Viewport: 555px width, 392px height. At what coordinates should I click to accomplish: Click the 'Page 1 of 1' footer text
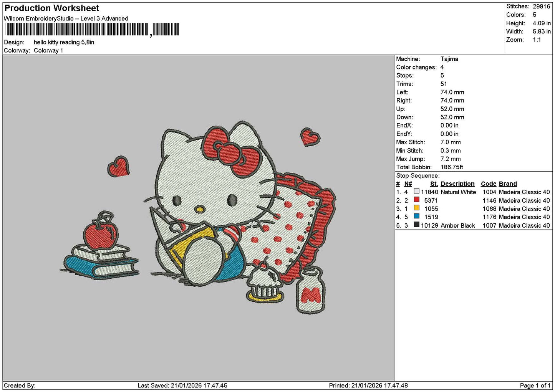535,385
